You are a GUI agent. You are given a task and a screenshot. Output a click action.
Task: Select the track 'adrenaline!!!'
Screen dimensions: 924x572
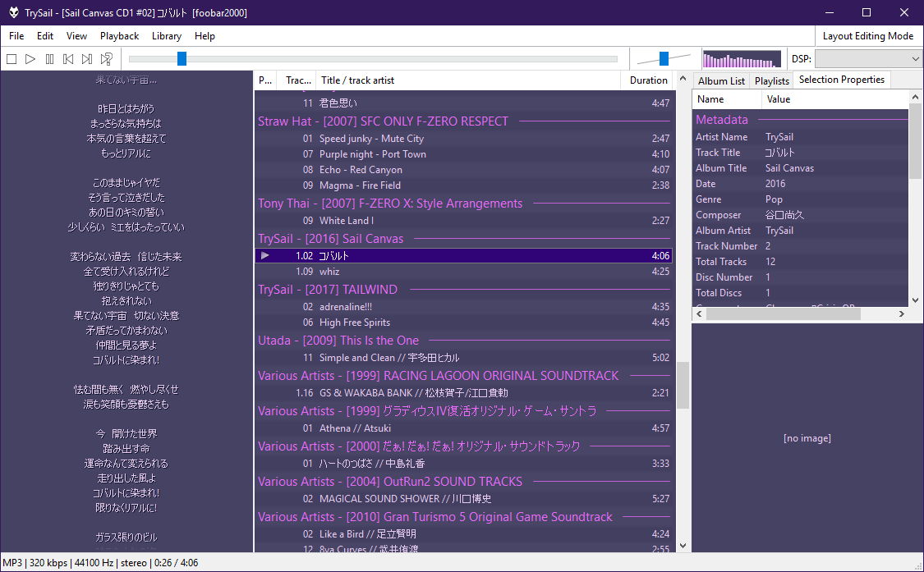464,307
